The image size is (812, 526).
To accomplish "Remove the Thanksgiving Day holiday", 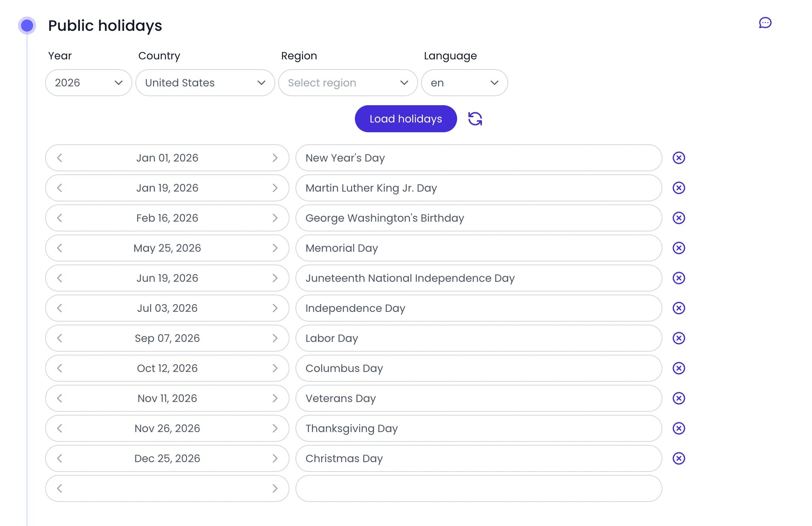I will point(679,428).
